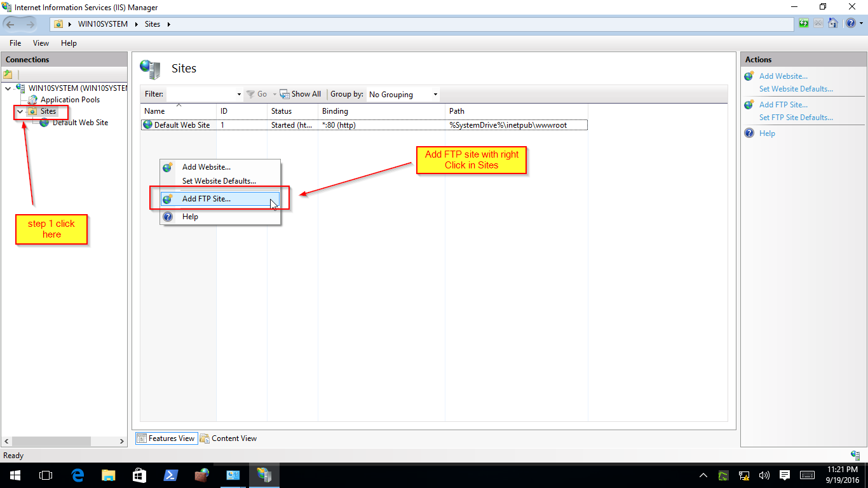Open Windows Firewall taskbar icon
The image size is (868, 488).
pyautogui.click(x=201, y=475)
